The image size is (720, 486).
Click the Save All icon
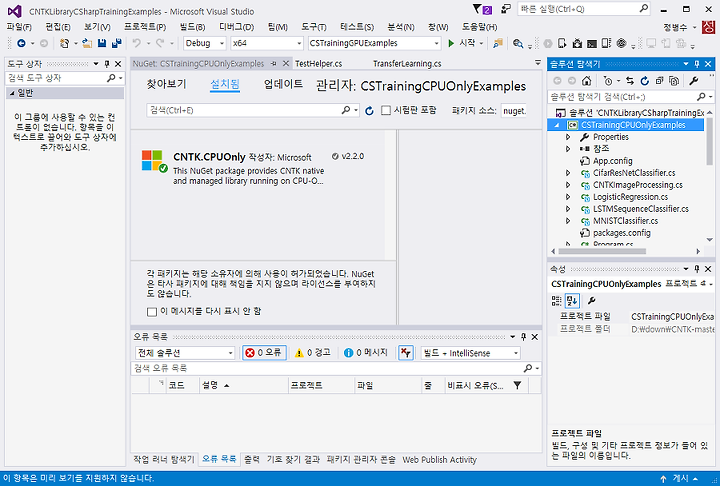tap(117, 43)
